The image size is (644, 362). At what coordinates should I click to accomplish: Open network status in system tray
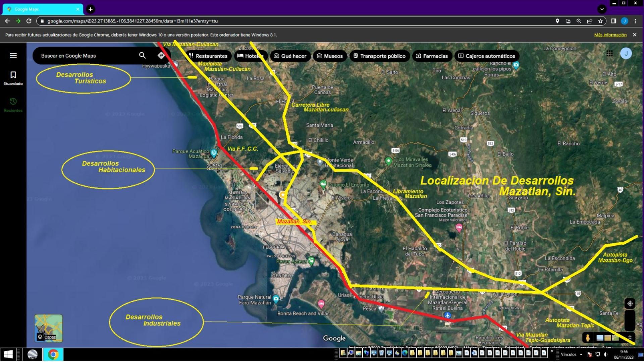coord(597,354)
